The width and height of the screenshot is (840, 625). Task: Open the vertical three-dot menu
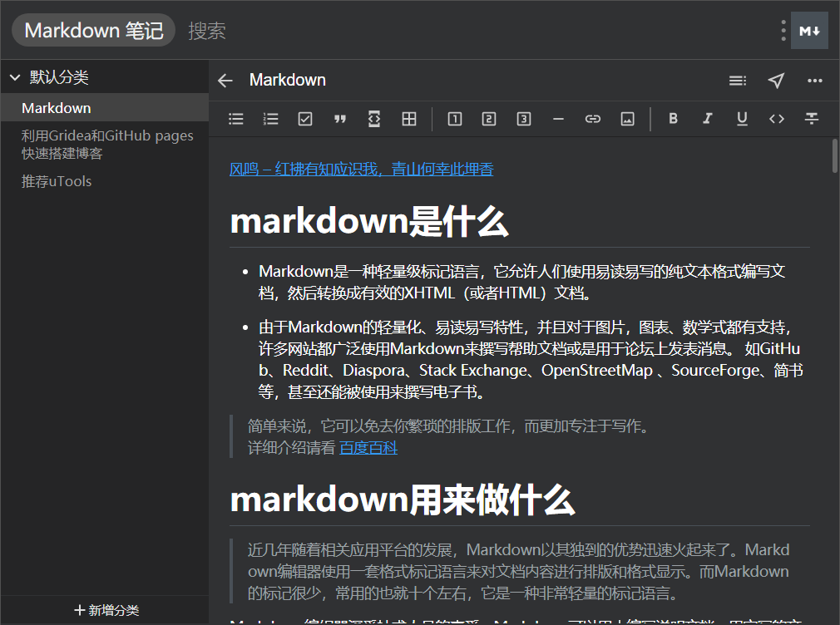(783, 31)
